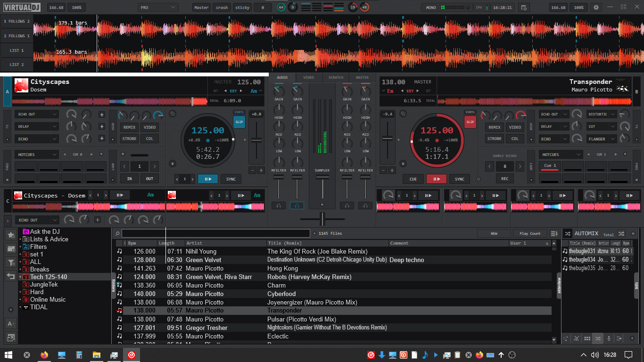Switch to the VIDEO mixer tab

pos(309,78)
